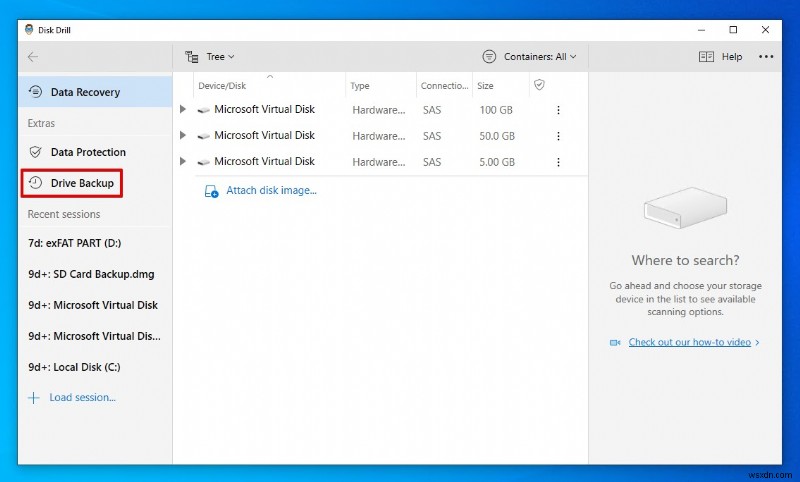Image resolution: width=800 pixels, height=482 pixels.
Task: Expand the 50.0 GB Microsoft Virtual Disk
Action: (183, 135)
